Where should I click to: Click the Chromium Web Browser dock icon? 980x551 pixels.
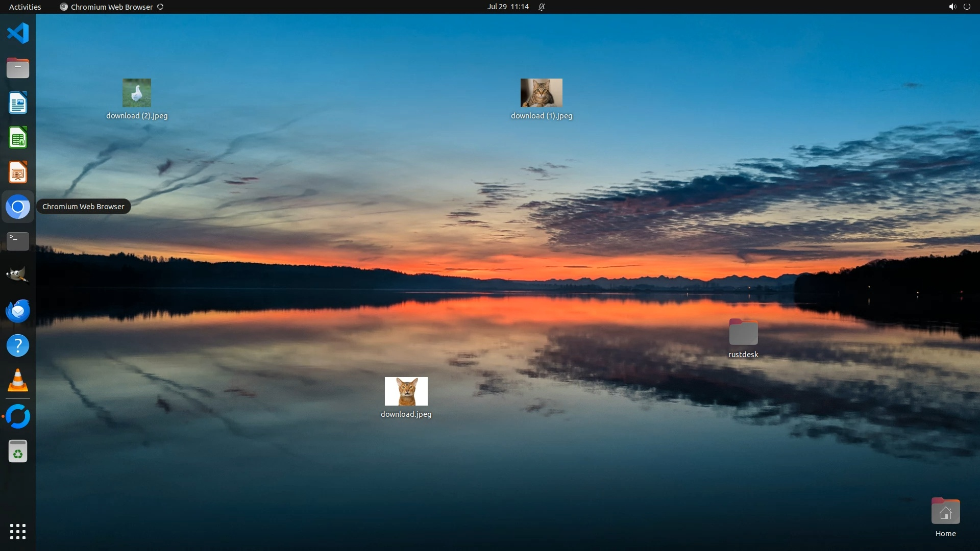coord(18,207)
